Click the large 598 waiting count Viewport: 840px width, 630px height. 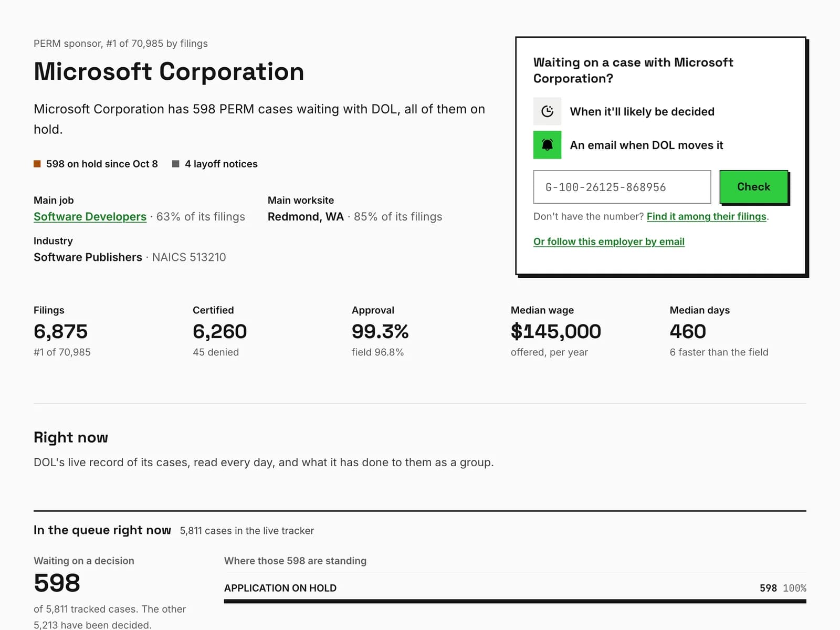[57, 583]
